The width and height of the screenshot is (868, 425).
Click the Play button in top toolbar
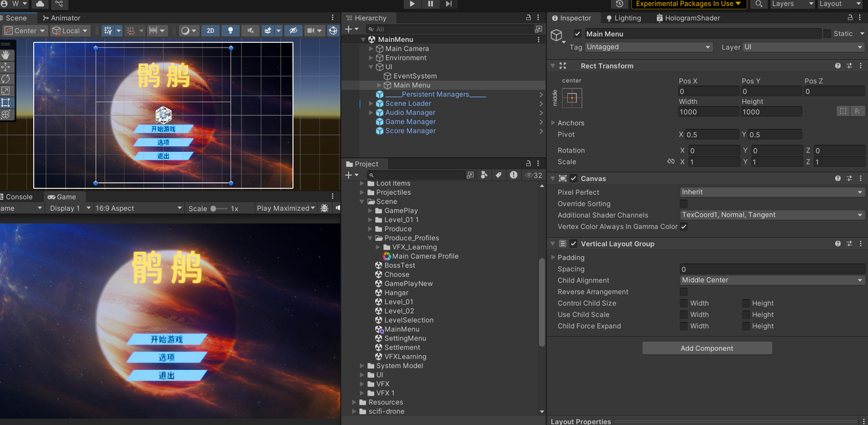point(412,4)
